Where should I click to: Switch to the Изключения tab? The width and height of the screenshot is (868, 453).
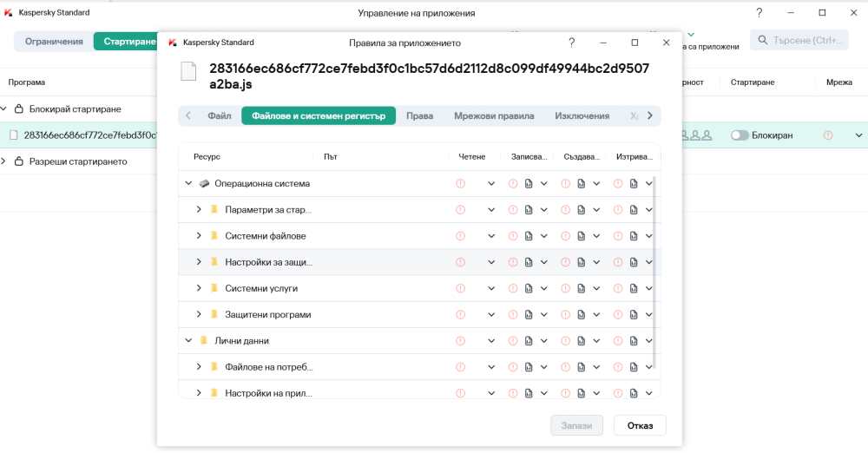(582, 115)
